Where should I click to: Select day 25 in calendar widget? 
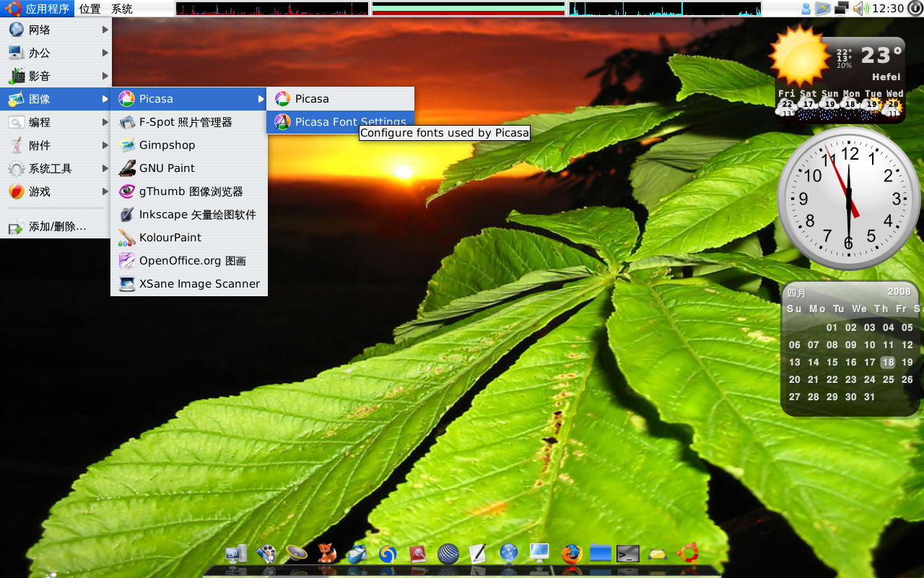[888, 380]
